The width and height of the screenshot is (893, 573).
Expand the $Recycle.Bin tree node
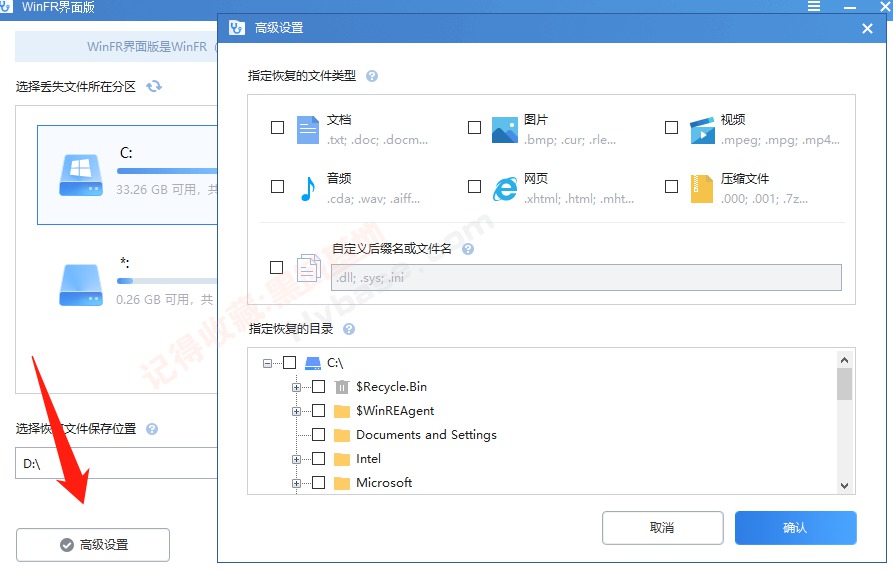[296, 387]
